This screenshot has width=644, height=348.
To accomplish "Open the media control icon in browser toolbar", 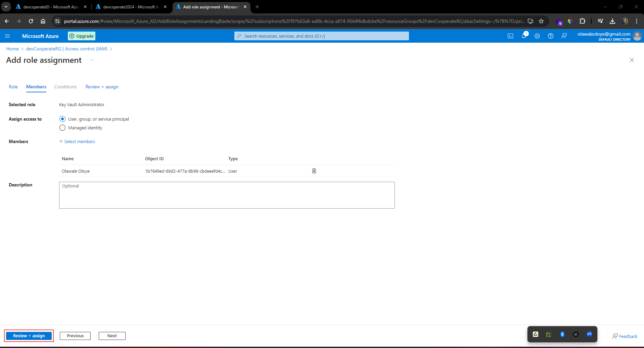I will click(600, 21).
